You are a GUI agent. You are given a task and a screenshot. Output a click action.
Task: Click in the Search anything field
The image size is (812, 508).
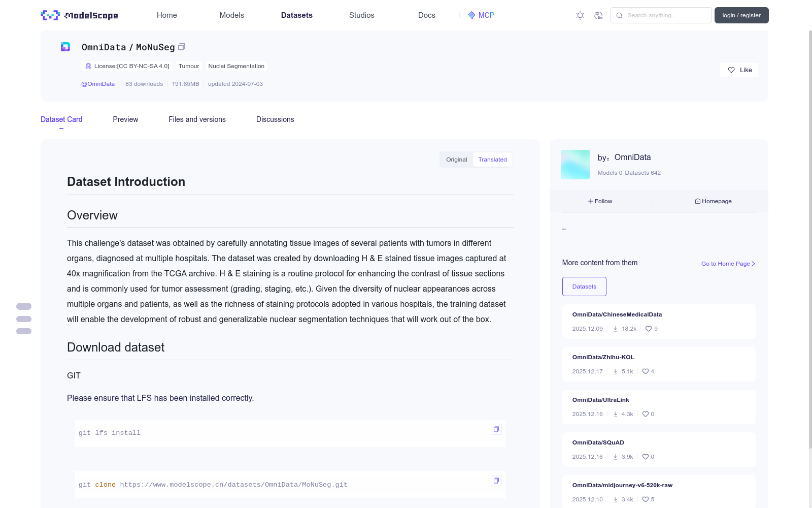click(x=661, y=15)
